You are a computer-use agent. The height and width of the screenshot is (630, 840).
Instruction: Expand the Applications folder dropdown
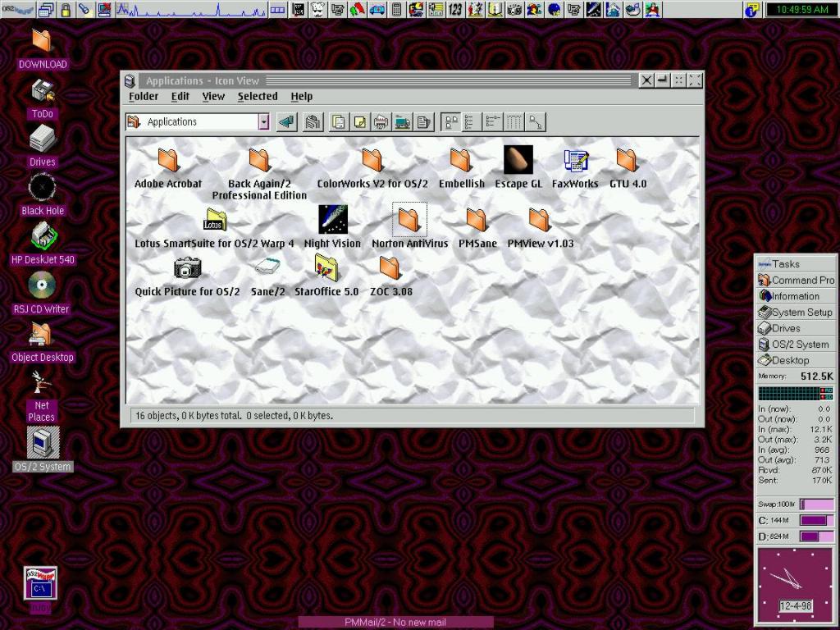pos(263,122)
